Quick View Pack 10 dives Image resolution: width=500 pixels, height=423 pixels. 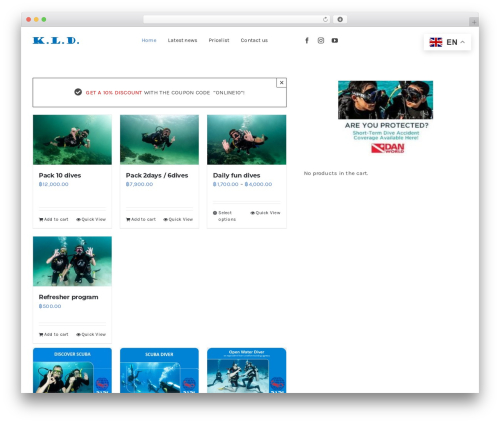point(91,219)
